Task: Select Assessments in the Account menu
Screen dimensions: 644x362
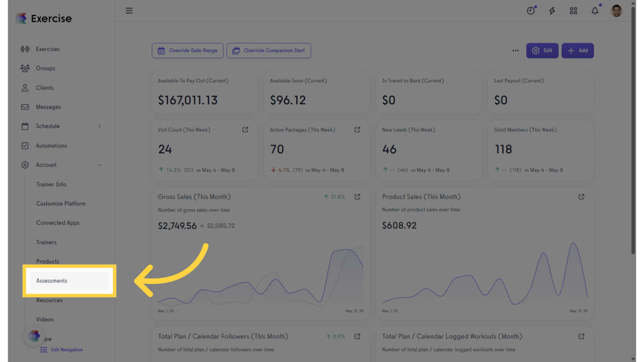Action: coord(69,281)
